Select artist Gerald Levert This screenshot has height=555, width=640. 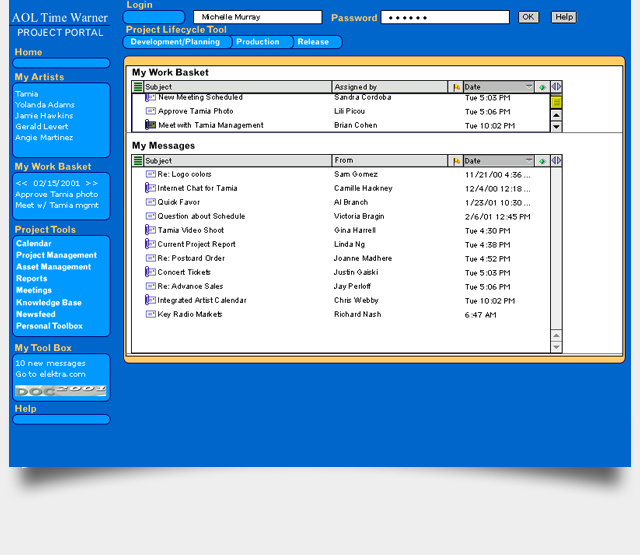click(42, 127)
